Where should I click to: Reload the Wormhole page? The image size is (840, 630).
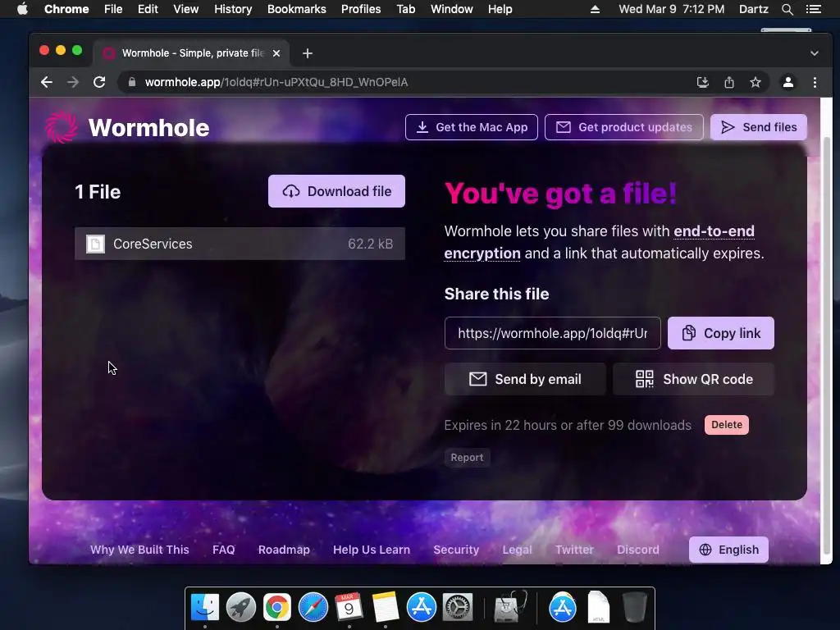click(99, 82)
